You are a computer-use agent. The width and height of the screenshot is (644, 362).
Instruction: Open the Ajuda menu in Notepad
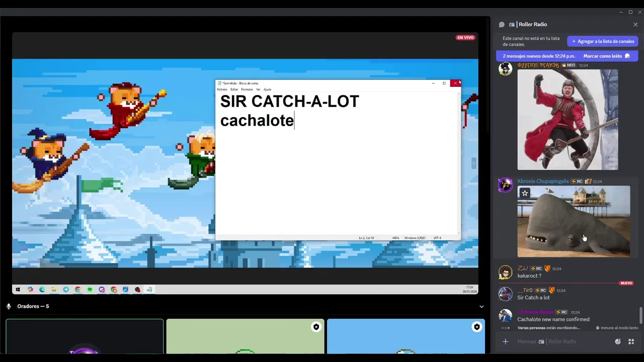coord(267,89)
